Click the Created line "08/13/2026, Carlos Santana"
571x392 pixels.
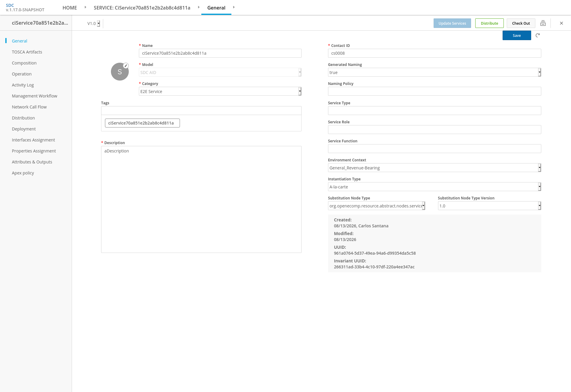(361, 226)
